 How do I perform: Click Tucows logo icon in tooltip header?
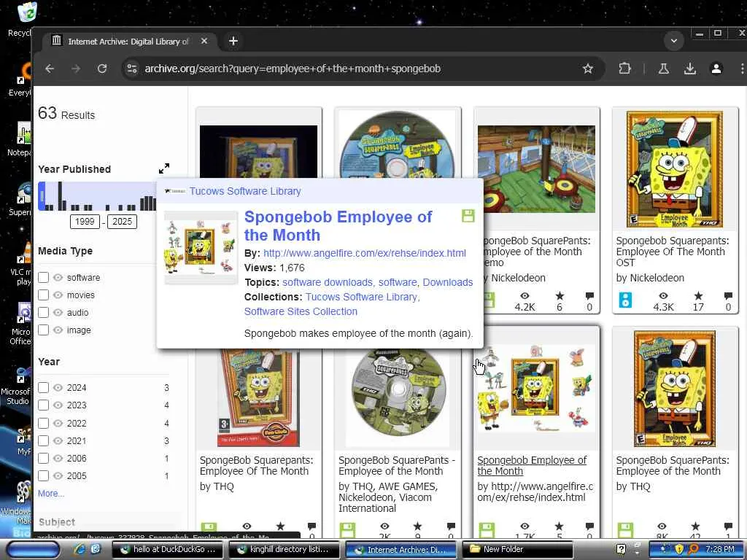click(175, 191)
